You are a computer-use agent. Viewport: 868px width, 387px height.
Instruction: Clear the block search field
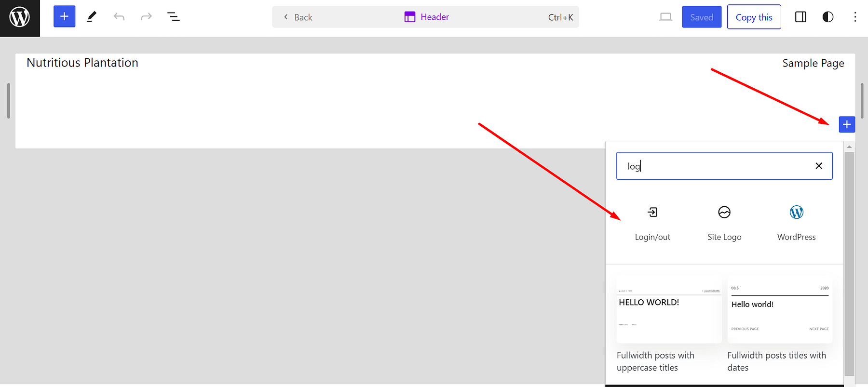click(818, 166)
